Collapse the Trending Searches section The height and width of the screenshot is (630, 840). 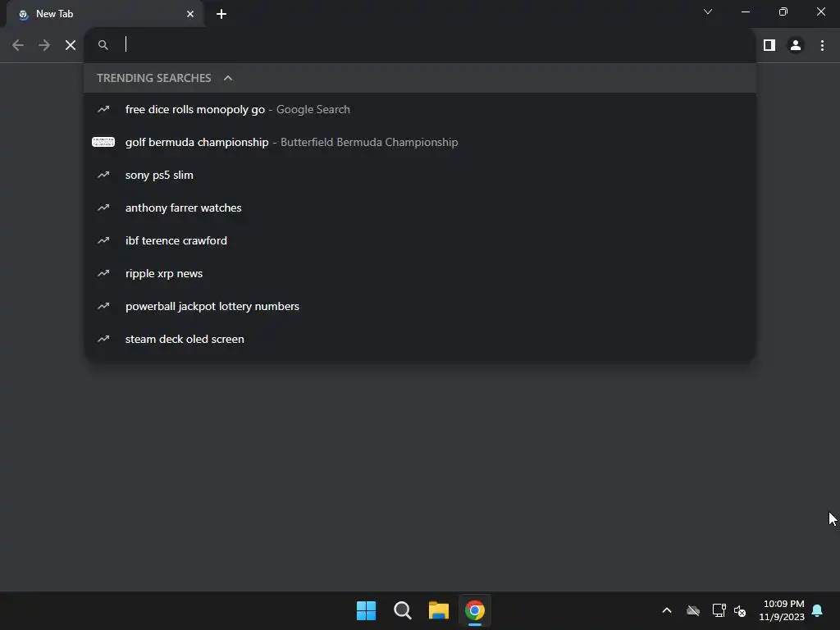coord(228,78)
